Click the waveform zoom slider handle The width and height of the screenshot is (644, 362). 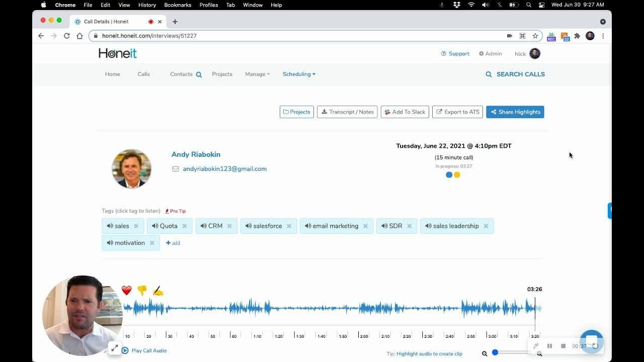pos(495,352)
